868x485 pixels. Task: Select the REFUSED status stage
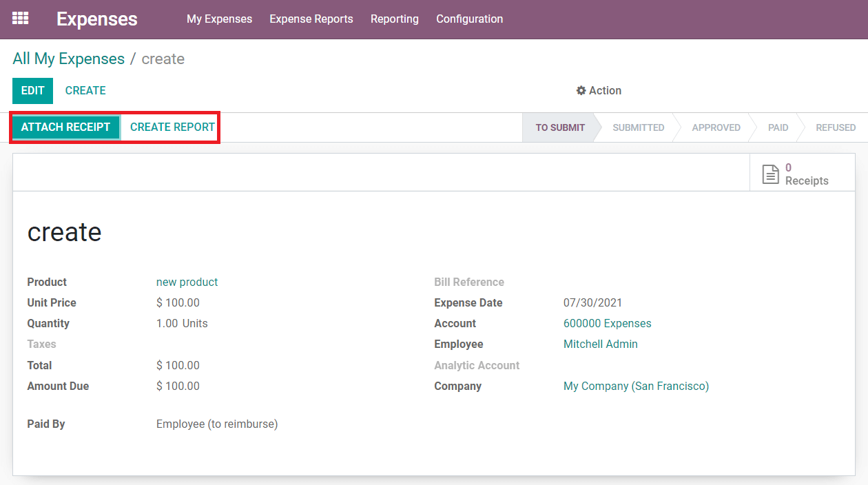point(836,127)
